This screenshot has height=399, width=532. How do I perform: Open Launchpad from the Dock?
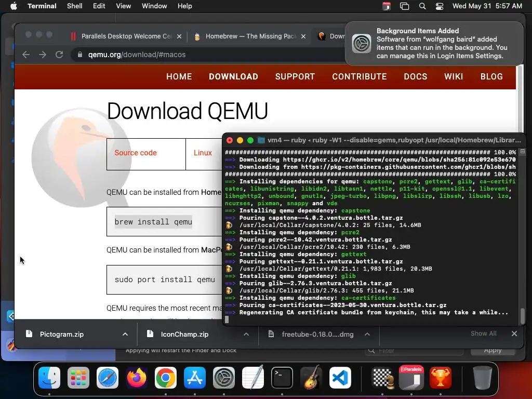pyautogui.click(x=78, y=378)
